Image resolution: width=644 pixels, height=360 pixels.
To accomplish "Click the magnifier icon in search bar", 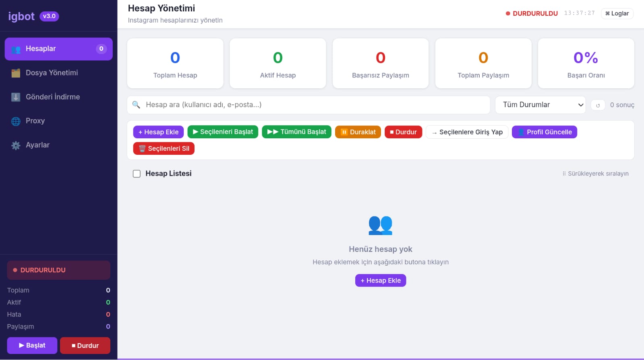I will 136,105.
